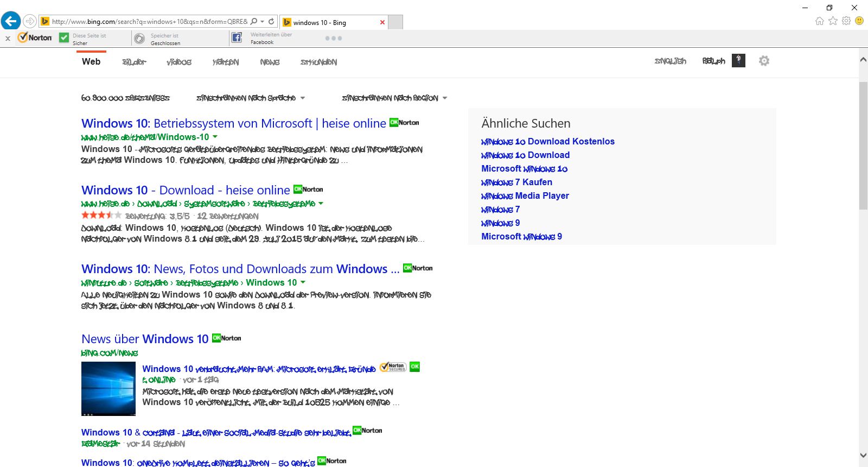The height and width of the screenshot is (467, 868).
Task: Click green OK badge after Norton Secured seal
Action: point(414,367)
